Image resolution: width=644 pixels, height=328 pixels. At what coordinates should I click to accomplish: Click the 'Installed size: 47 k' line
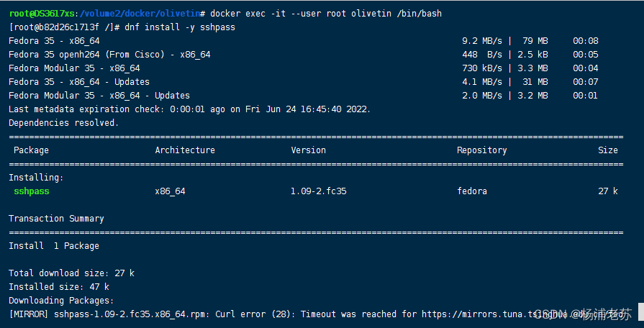tap(59, 286)
